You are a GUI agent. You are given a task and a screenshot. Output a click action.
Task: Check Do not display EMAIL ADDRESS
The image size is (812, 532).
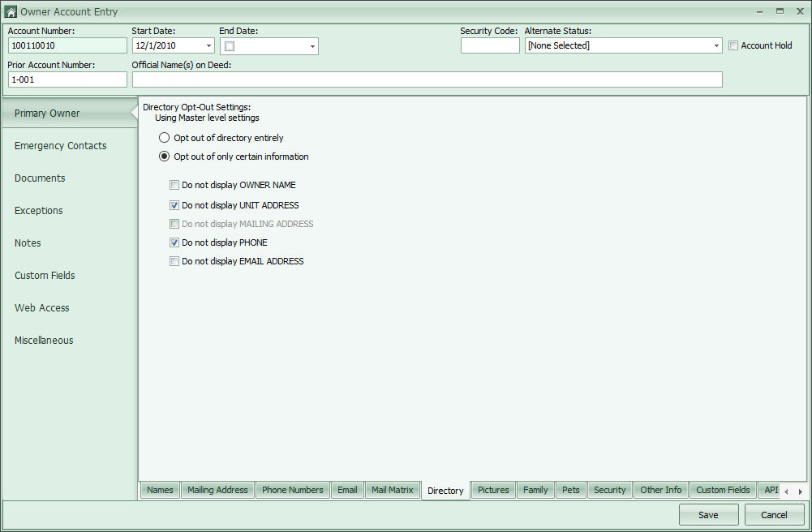[x=174, y=261]
